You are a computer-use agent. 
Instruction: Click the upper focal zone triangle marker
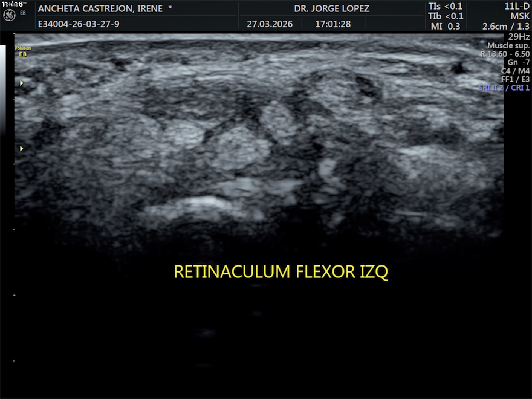[21, 83]
